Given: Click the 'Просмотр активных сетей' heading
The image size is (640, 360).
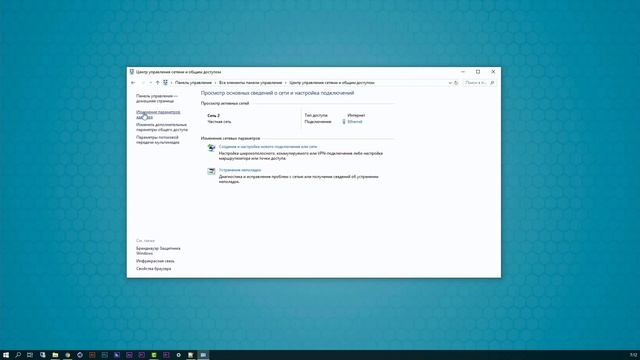Looking at the screenshot, I should 225,103.
